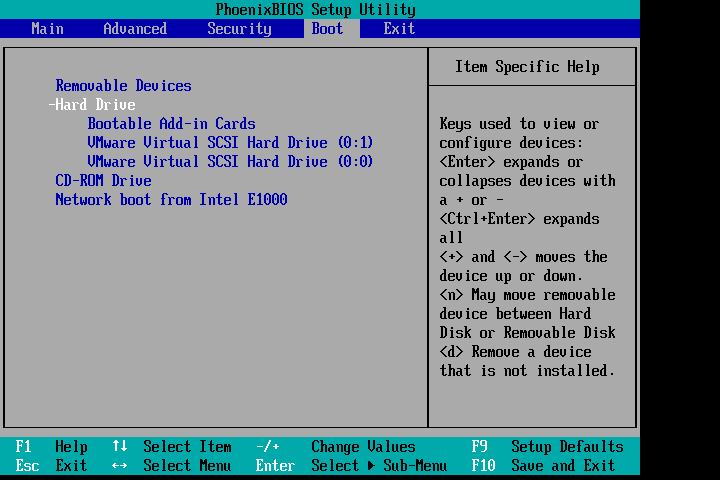Click F1 Help in footer
The height and width of the screenshot is (480, 720).
point(51,446)
